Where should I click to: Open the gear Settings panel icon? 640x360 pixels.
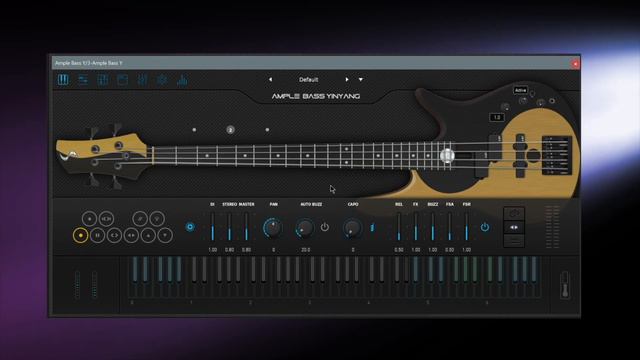click(x=162, y=80)
